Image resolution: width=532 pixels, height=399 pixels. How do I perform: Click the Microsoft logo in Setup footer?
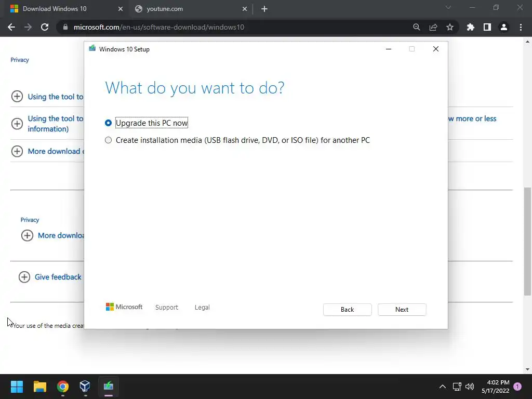click(124, 307)
